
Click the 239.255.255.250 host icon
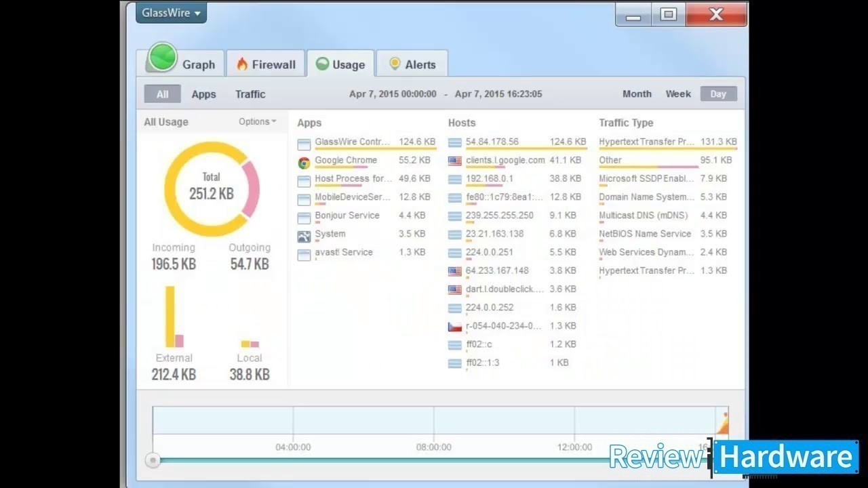click(x=455, y=216)
